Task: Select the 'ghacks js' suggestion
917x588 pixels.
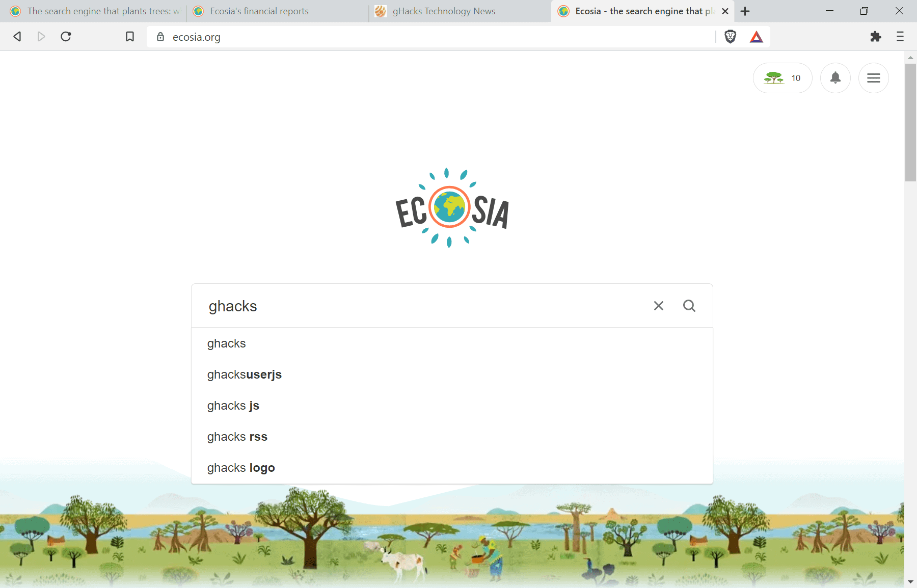Action: tap(452, 406)
